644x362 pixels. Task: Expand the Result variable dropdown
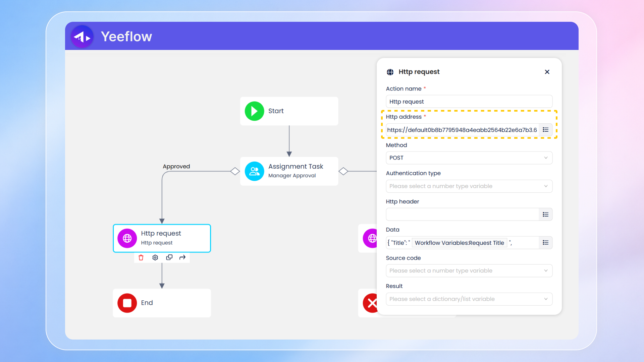[469, 299]
